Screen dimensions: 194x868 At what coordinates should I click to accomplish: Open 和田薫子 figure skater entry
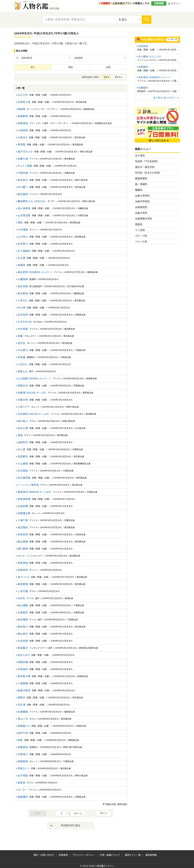tap(23, 648)
